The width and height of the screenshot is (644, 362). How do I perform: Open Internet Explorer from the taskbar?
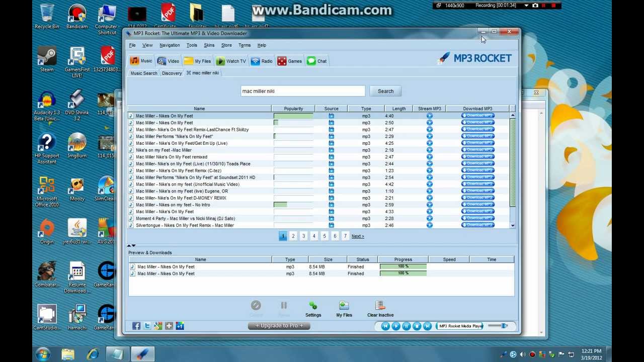click(93, 354)
